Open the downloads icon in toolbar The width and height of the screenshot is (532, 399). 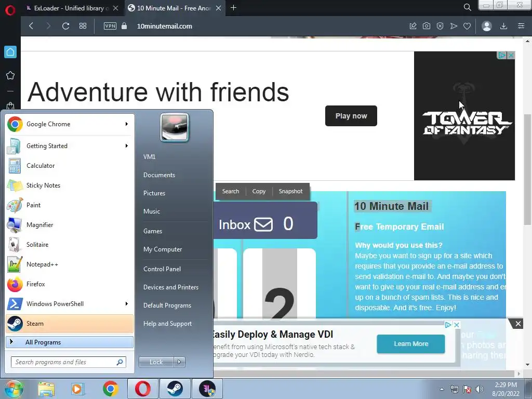tap(503, 26)
